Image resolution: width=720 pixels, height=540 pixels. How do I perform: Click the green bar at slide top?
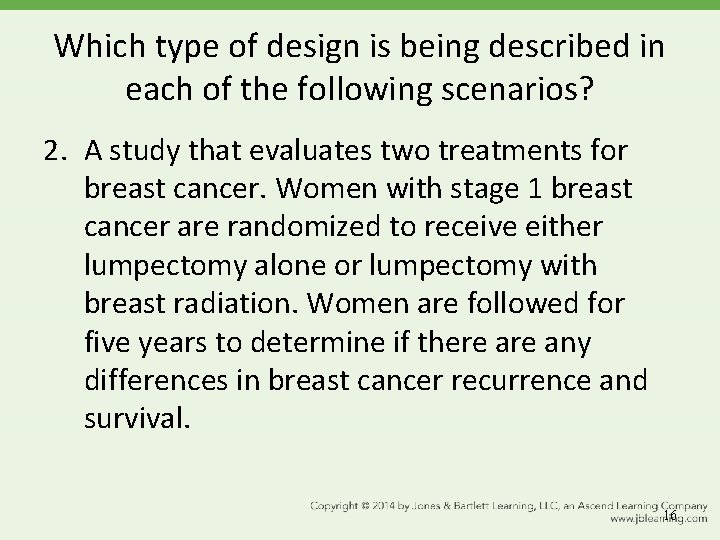click(360, 5)
